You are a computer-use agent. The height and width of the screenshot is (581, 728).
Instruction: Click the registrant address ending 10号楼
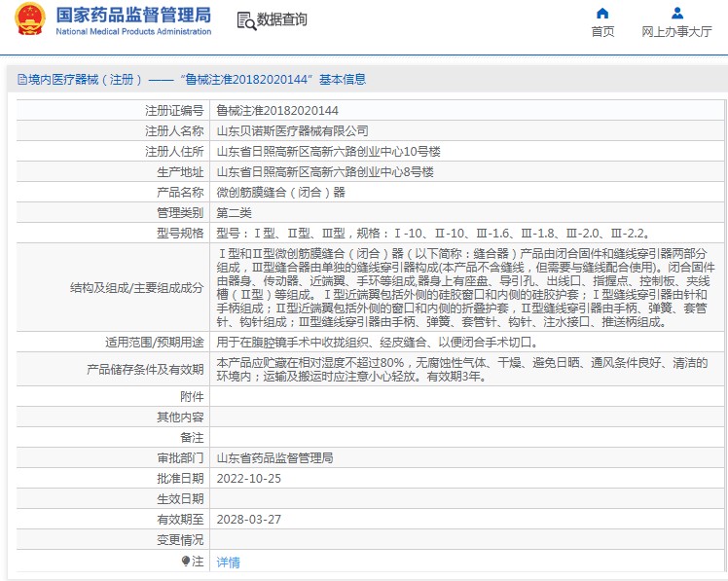click(x=329, y=152)
